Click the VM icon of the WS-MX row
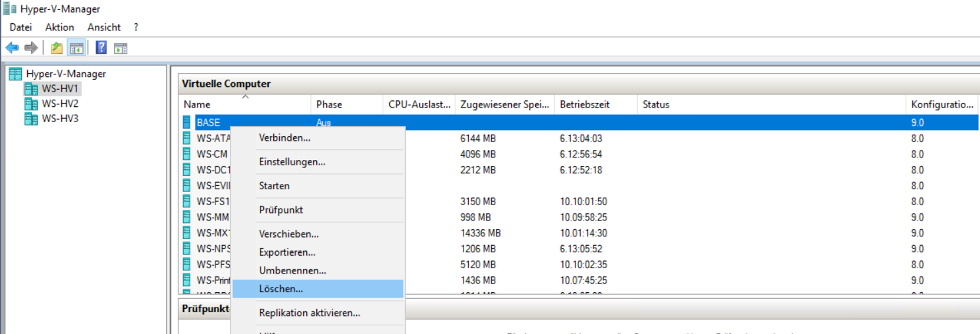Screen dimensions: 980x334 (x=187, y=233)
